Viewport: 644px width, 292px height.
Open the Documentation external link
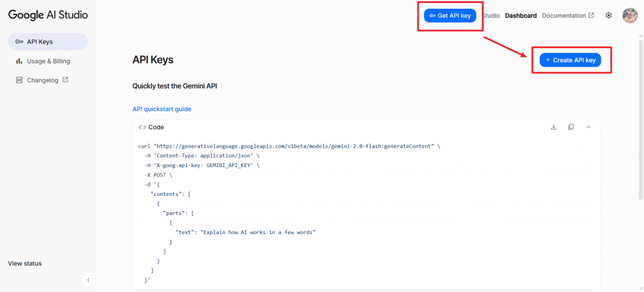click(x=567, y=16)
